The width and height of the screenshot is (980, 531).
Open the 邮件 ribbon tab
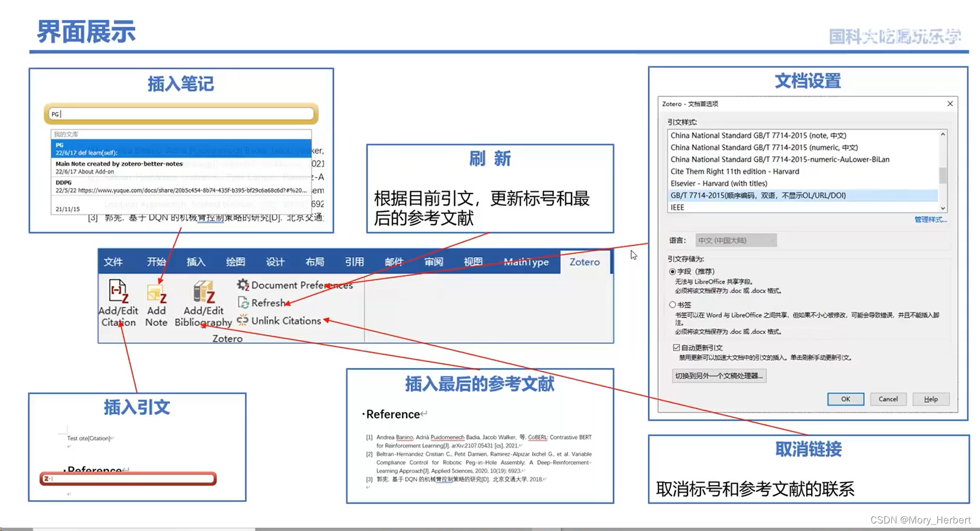click(394, 262)
